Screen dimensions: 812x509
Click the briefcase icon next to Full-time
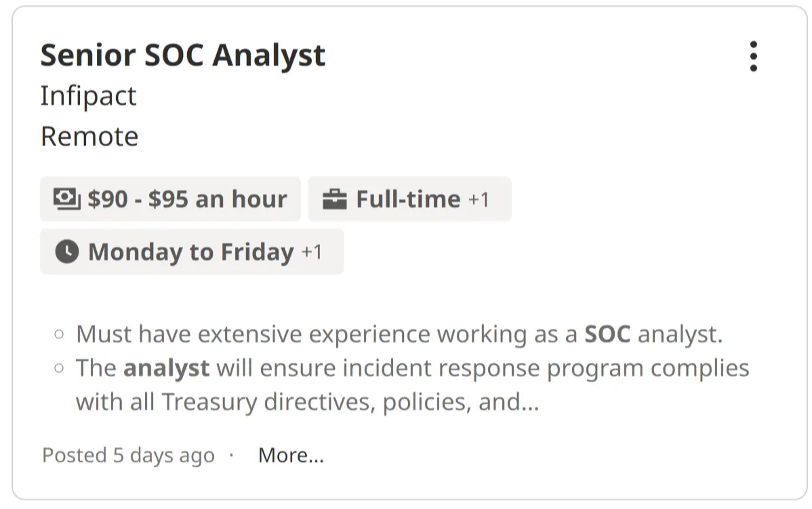click(x=335, y=199)
